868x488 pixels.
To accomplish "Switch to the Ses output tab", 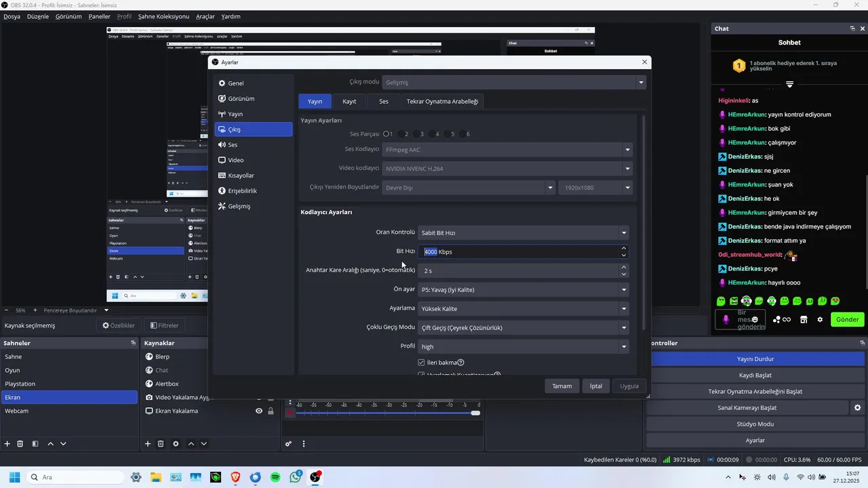I will tap(384, 102).
